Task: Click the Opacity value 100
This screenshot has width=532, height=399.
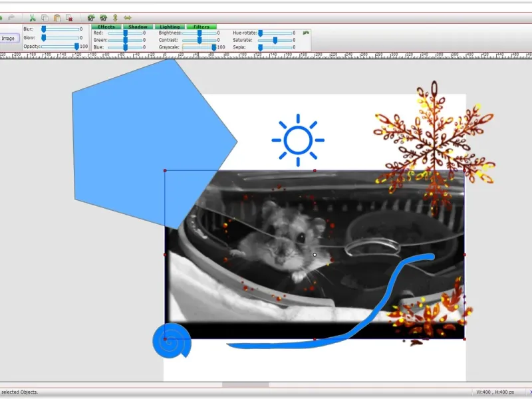Action: point(84,47)
